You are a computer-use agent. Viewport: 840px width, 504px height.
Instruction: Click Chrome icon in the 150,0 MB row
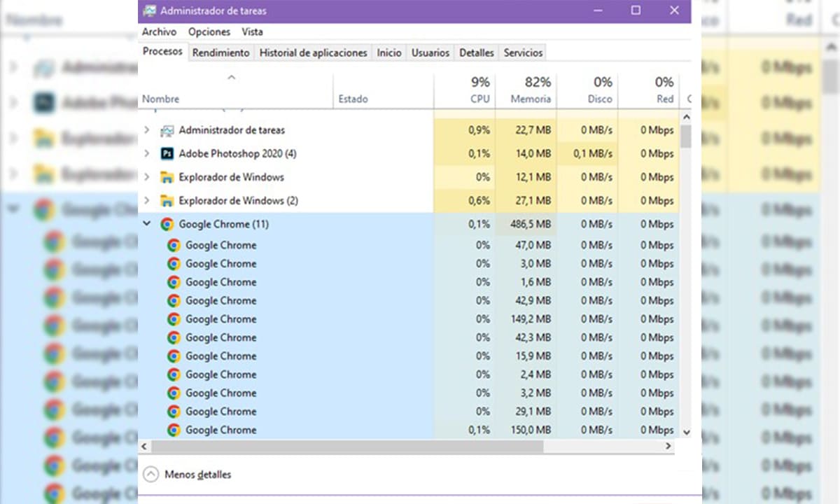pos(174,430)
